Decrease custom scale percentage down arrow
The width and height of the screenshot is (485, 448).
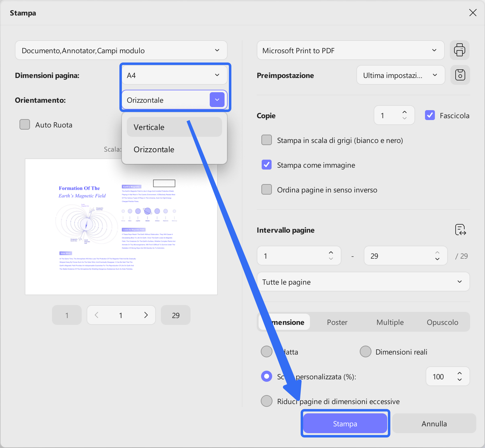click(x=460, y=380)
